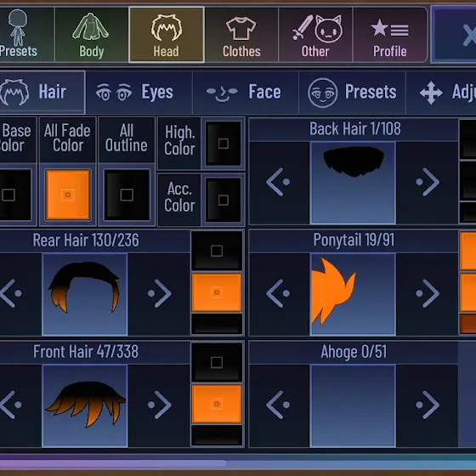Switch to the Face sub-tab
This screenshot has width=476, height=476.
246,92
